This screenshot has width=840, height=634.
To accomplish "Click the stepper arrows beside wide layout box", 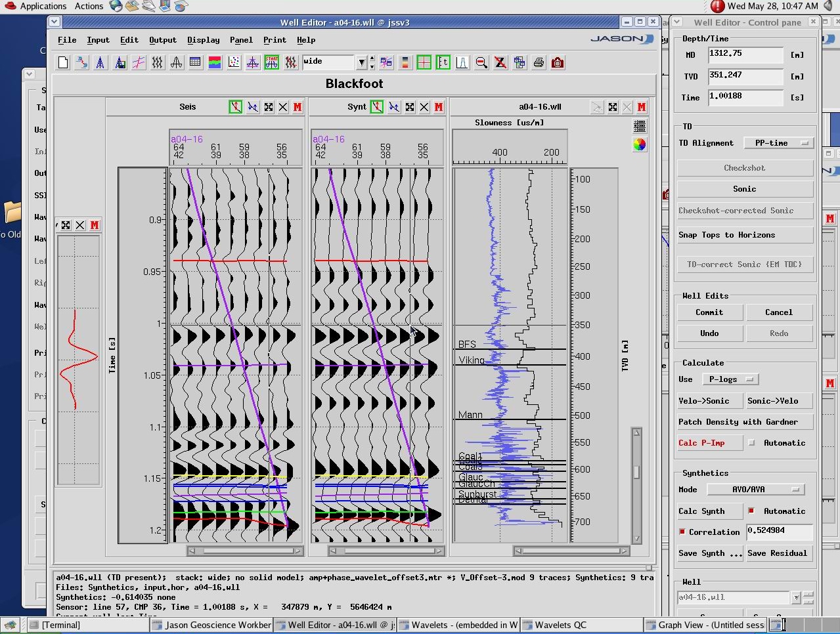I will click(372, 63).
